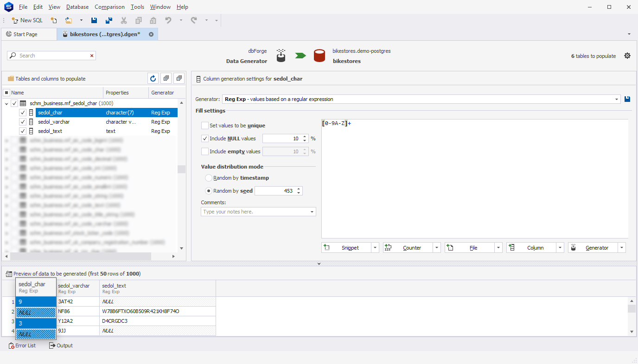Viewport: 638px width, 364px height.
Task: Open the Comments notes dropdown
Action: 312,212
